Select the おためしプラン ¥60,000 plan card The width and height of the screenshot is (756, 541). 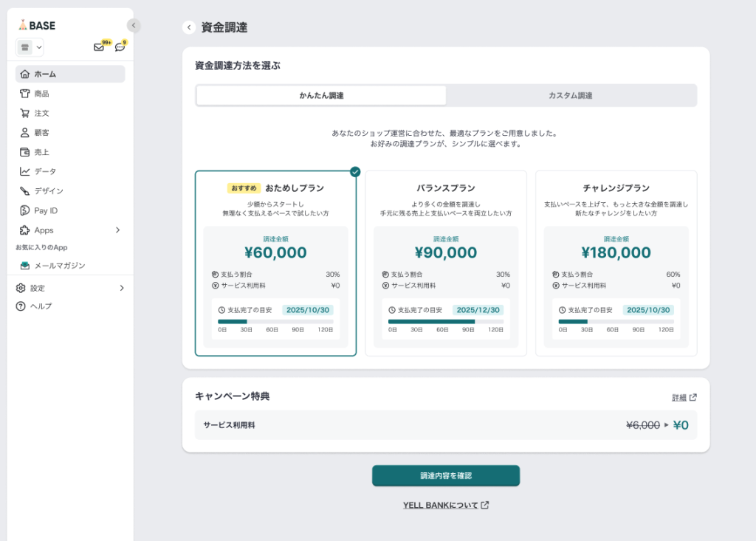[x=275, y=263]
